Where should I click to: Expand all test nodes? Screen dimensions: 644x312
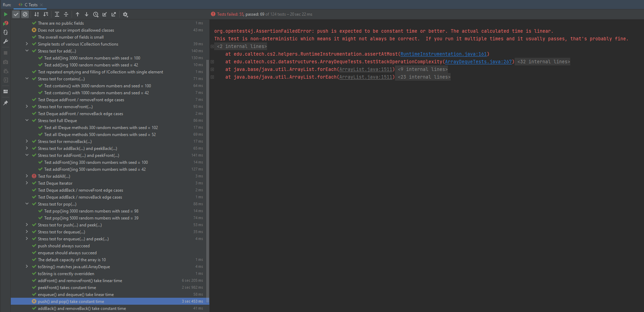(57, 14)
